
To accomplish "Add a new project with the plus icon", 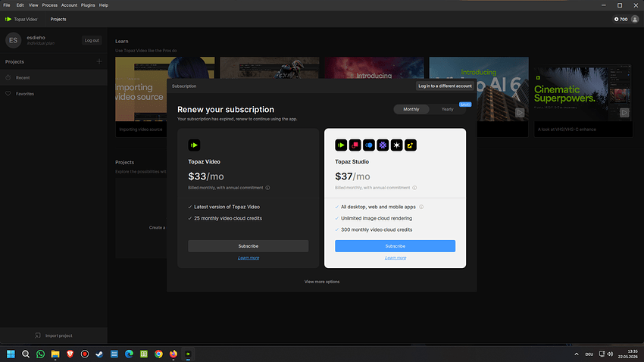I will (x=99, y=61).
